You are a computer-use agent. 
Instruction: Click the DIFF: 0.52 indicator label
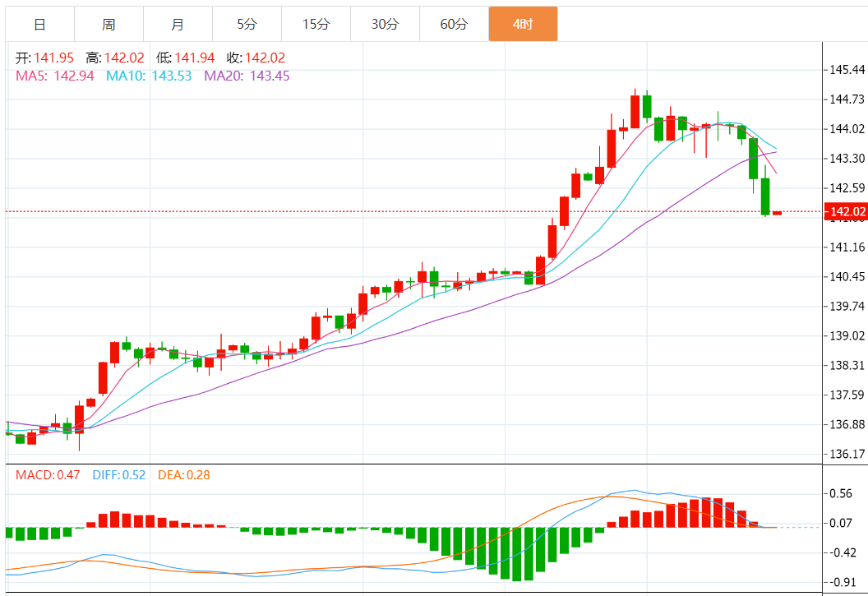[x=119, y=475]
